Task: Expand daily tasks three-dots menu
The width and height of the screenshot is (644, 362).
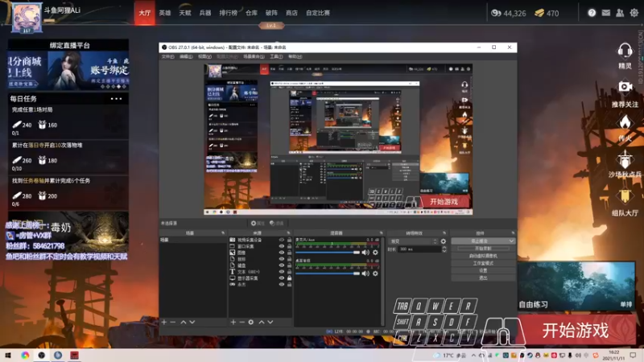Action: 116,99
